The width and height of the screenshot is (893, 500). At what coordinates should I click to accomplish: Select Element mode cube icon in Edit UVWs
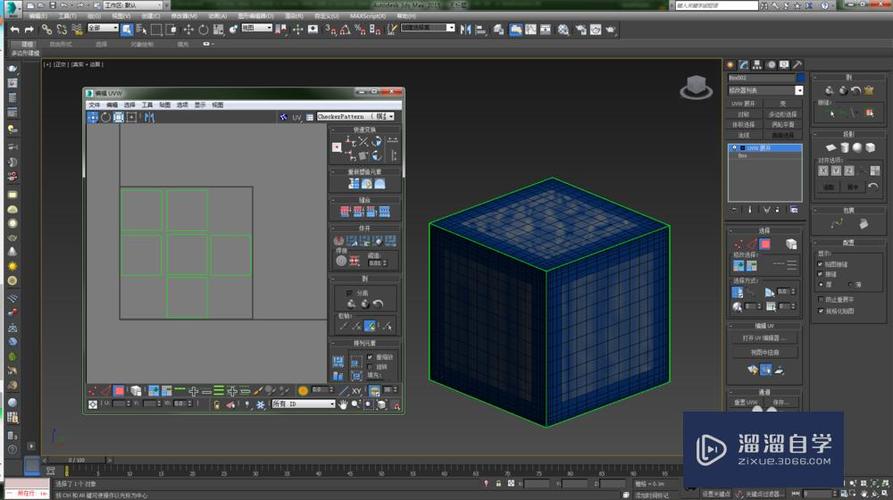136,391
